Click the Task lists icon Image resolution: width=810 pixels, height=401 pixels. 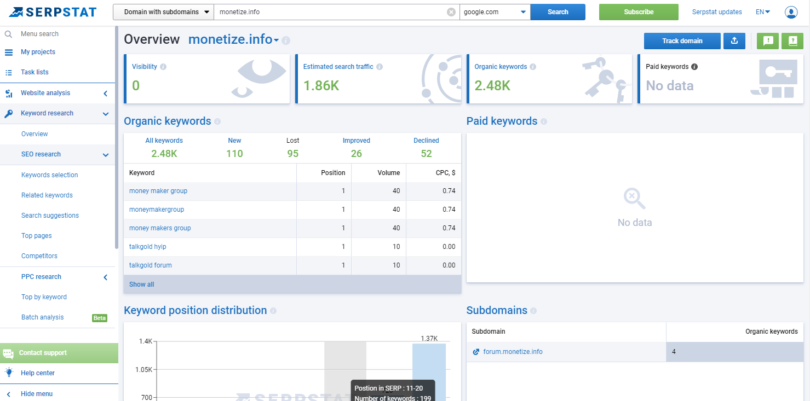point(8,72)
